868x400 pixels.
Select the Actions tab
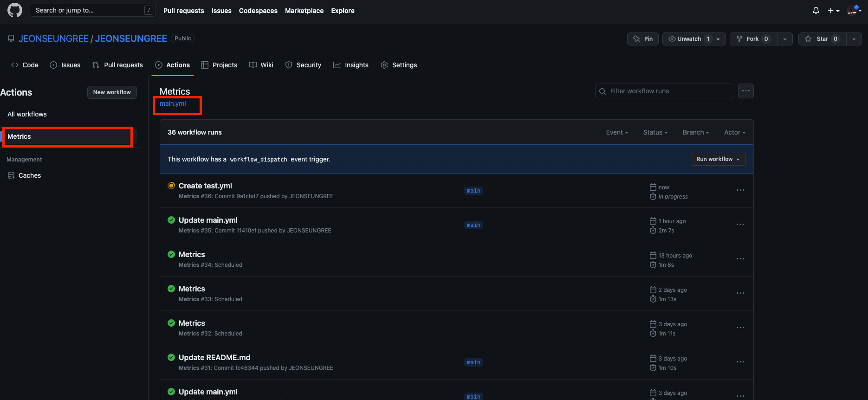[172, 65]
